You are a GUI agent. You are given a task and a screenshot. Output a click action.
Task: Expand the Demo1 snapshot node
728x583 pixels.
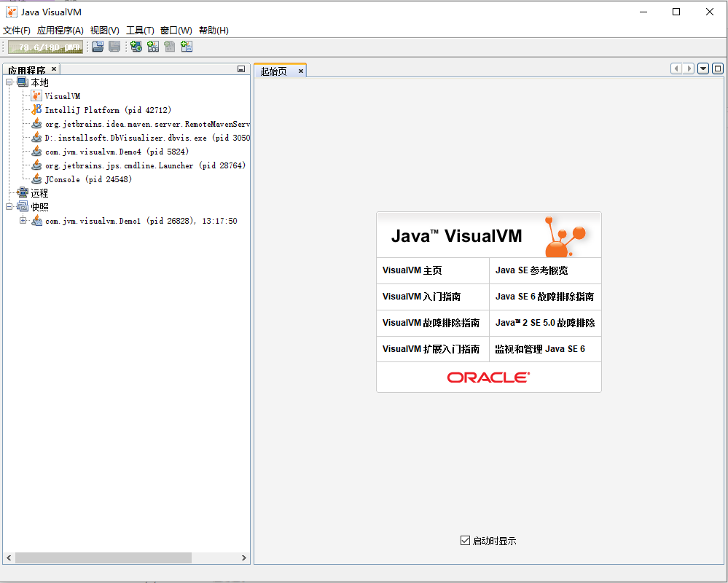[x=23, y=221]
